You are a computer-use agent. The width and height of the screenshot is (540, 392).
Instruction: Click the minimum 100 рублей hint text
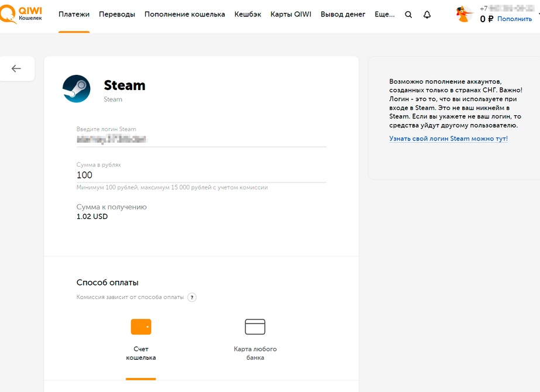pos(172,187)
